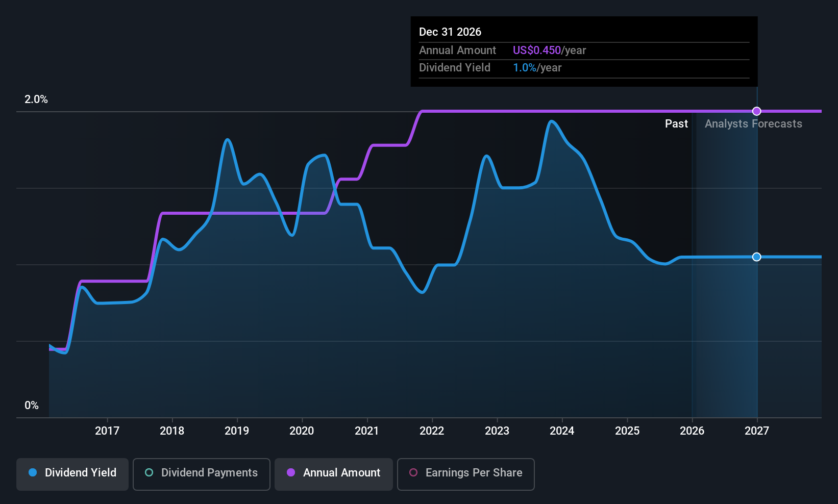
Task: Click the 2025 x-axis label
Action: [627, 431]
